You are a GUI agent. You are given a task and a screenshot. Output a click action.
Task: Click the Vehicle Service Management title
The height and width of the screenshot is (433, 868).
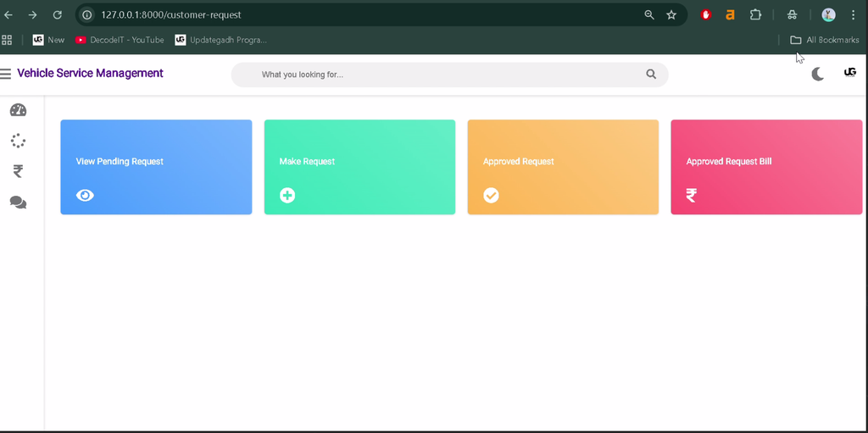tap(90, 73)
